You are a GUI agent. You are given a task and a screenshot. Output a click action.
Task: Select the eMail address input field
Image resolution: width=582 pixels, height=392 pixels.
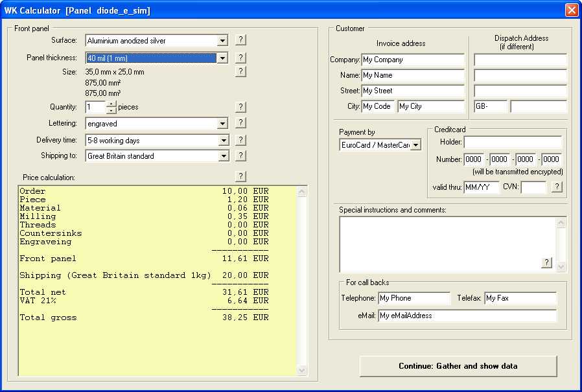click(467, 316)
